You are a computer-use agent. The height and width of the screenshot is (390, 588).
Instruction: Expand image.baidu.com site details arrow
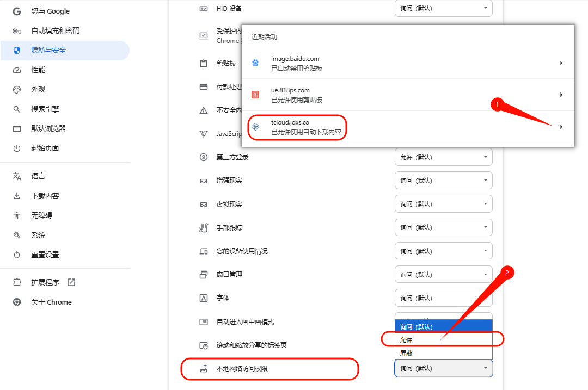click(x=561, y=63)
